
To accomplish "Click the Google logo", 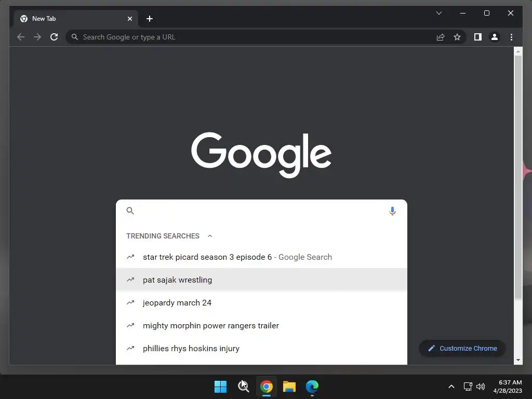I will [x=261, y=155].
